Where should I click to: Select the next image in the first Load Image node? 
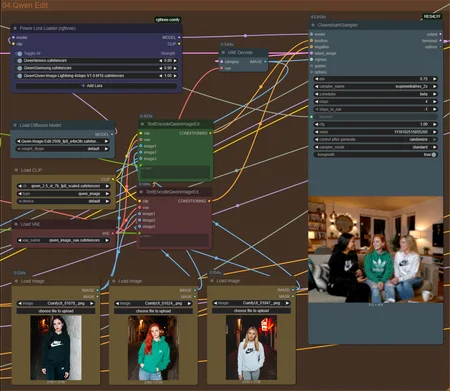(x=92, y=303)
